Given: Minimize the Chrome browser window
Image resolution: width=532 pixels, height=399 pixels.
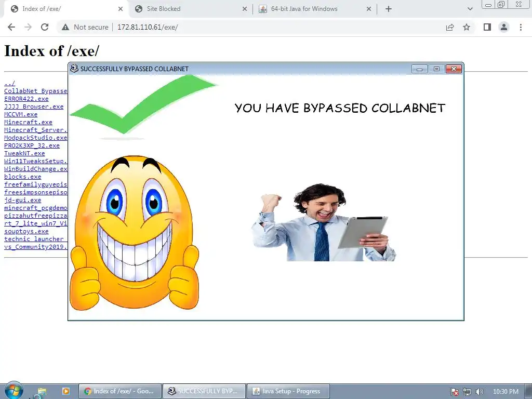Looking at the screenshot, I should click(488, 4).
